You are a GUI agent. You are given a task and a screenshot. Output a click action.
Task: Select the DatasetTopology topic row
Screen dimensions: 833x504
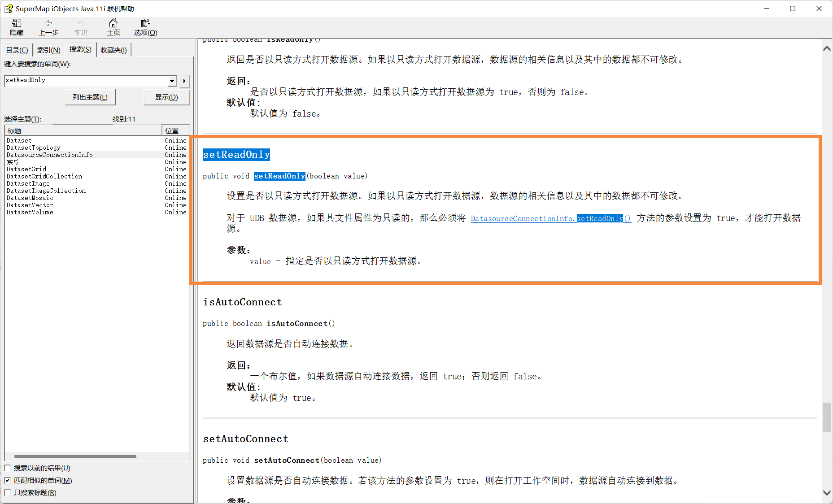(96, 148)
